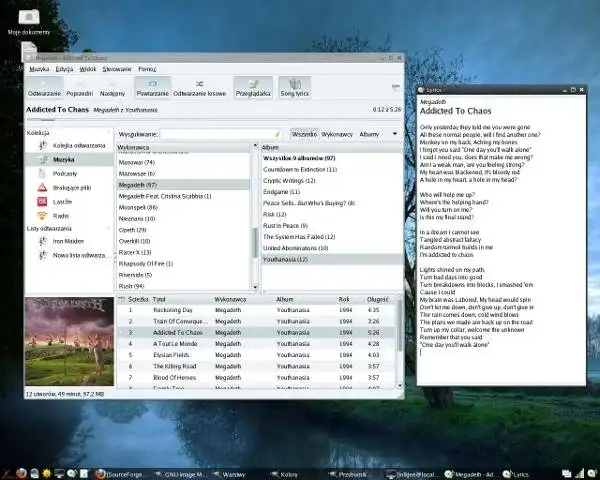
Task: Toggle Odtwarzanie losowe shuffle
Action: click(x=199, y=87)
